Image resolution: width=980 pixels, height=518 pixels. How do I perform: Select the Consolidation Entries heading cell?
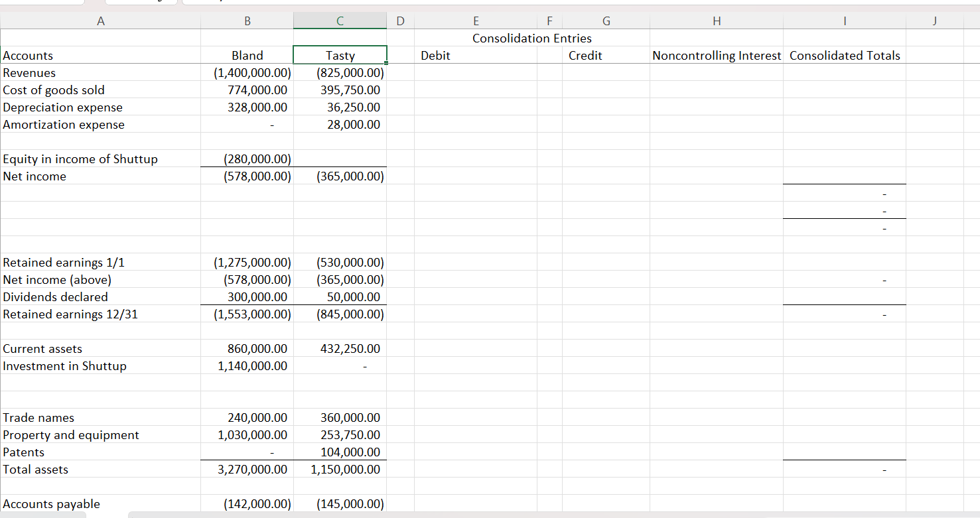532,38
